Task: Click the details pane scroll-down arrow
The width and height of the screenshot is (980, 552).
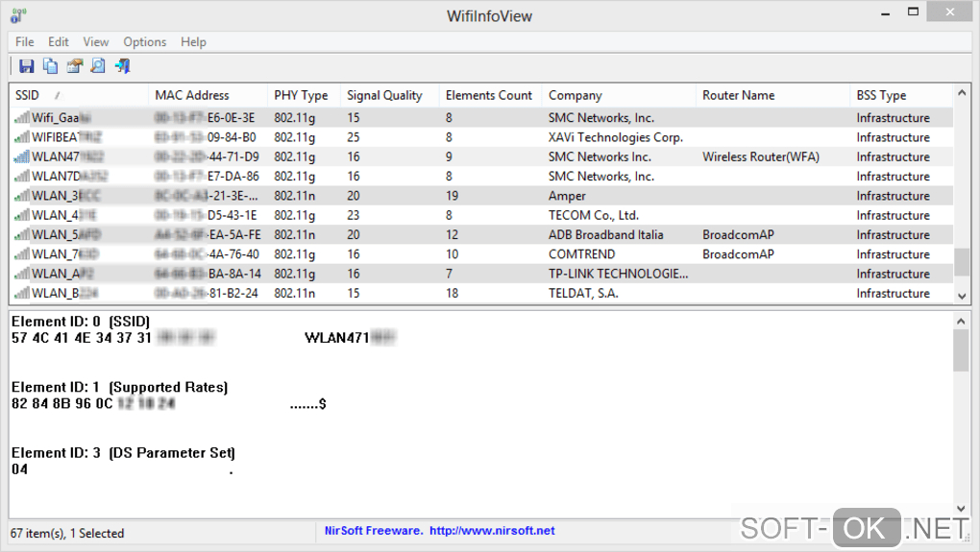Action: (x=961, y=509)
